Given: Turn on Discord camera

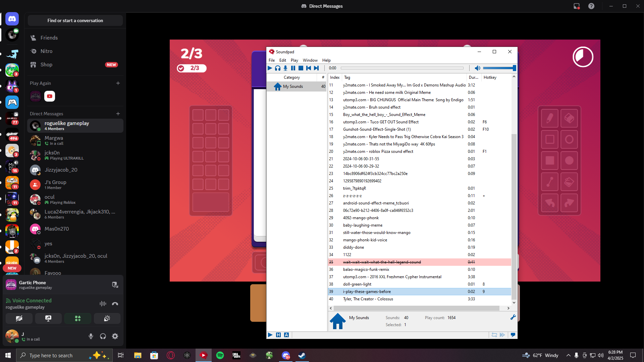Looking at the screenshot, I should (x=19, y=318).
